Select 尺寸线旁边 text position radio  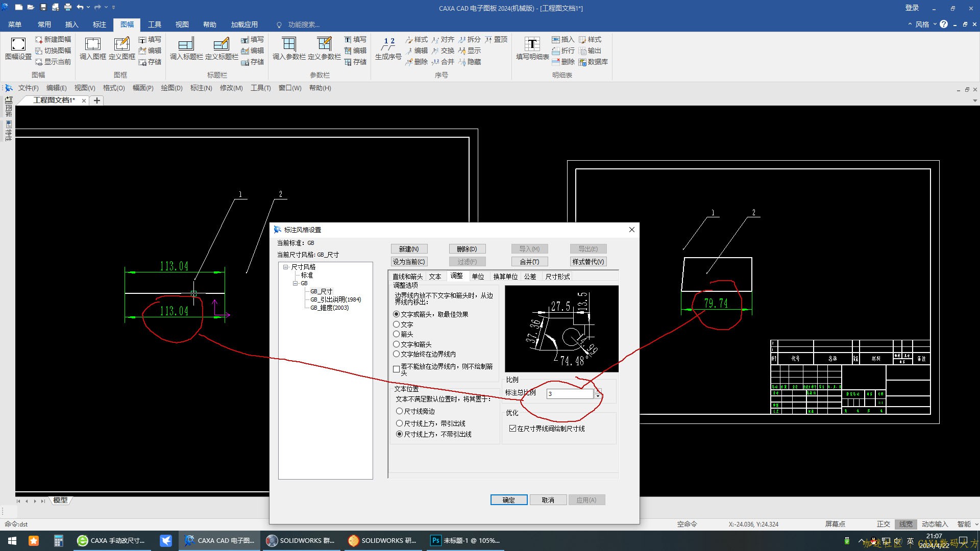click(x=400, y=411)
